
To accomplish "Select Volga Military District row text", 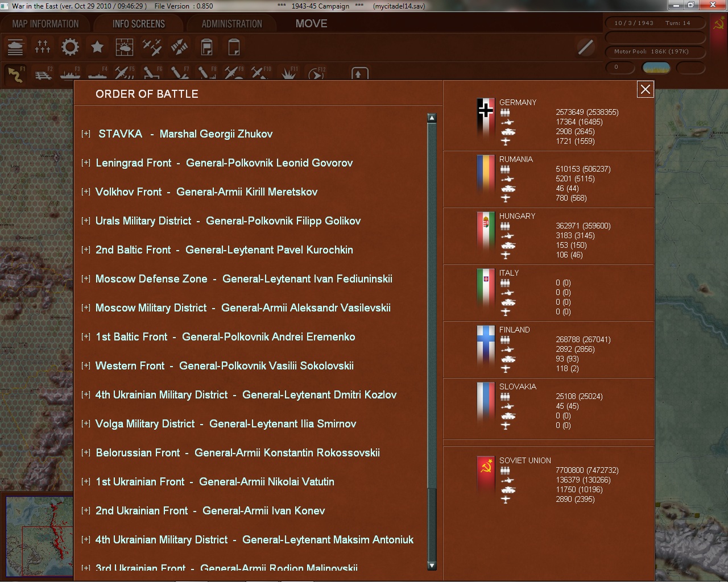I will [x=226, y=423].
